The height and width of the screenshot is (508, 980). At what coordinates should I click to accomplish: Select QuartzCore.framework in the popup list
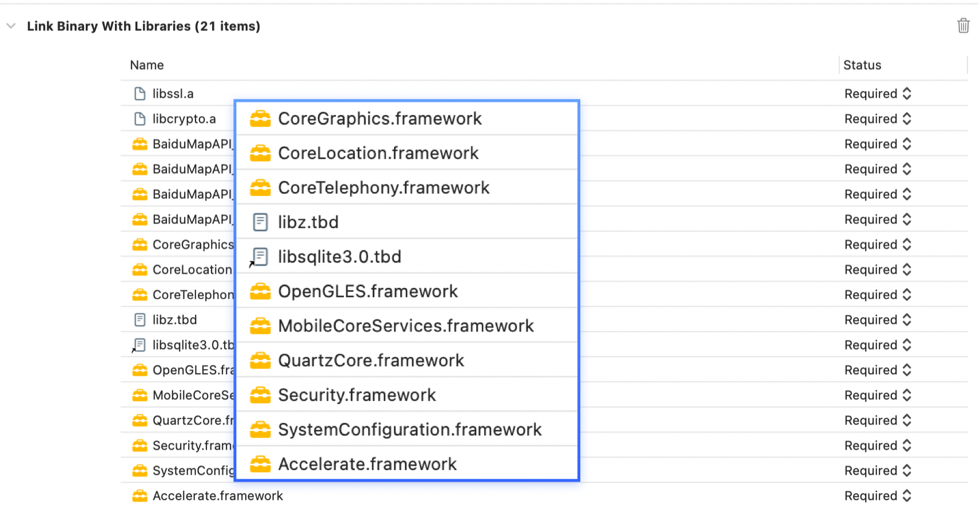coord(371,360)
